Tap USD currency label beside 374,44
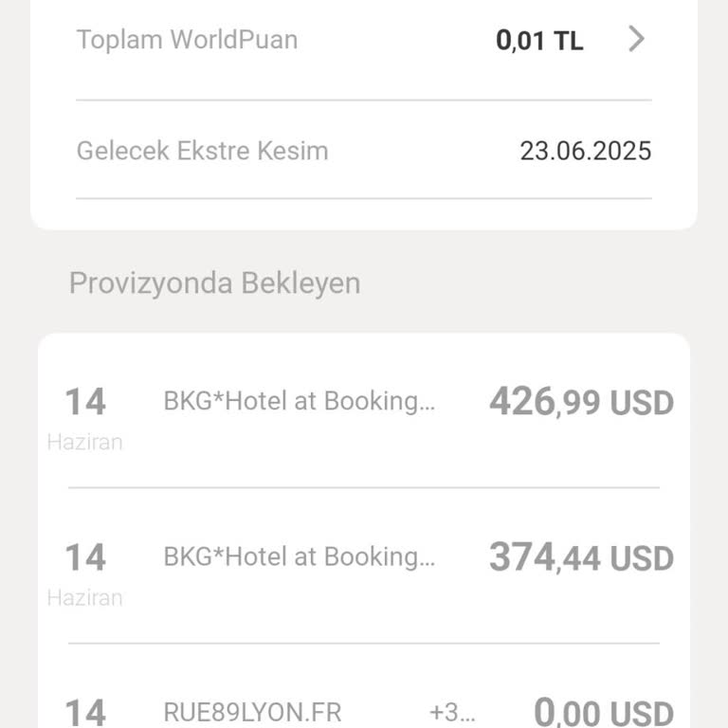728x728 pixels. click(x=642, y=559)
